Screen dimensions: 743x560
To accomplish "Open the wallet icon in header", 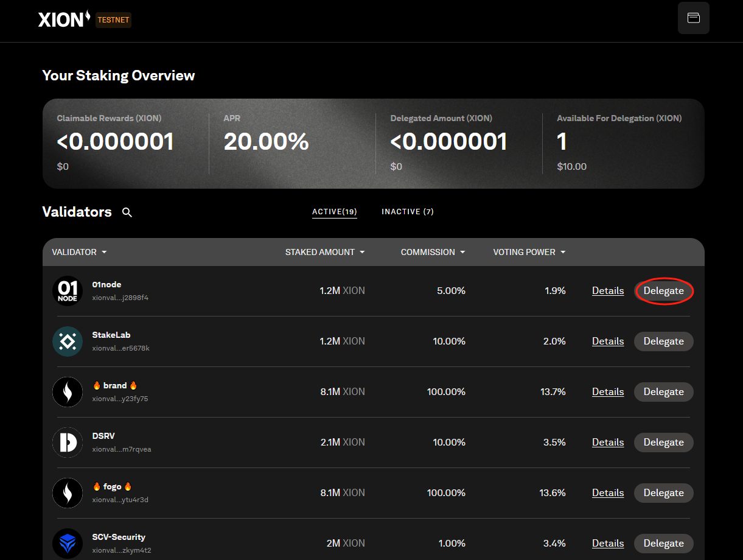I will click(x=694, y=18).
